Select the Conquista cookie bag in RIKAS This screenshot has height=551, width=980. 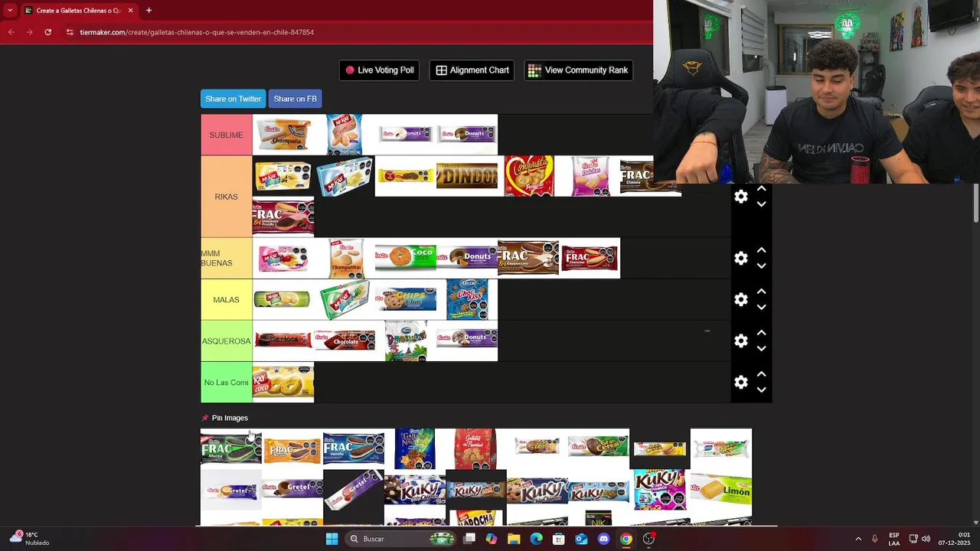coord(528,176)
